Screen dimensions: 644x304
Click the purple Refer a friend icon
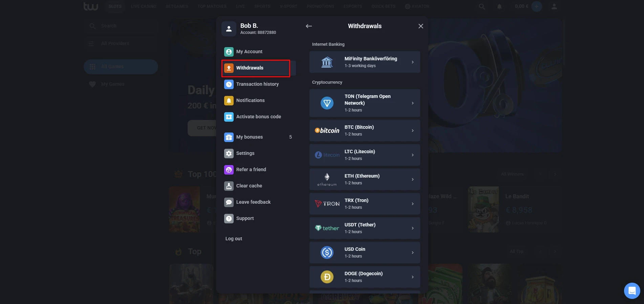[x=229, y=170]
